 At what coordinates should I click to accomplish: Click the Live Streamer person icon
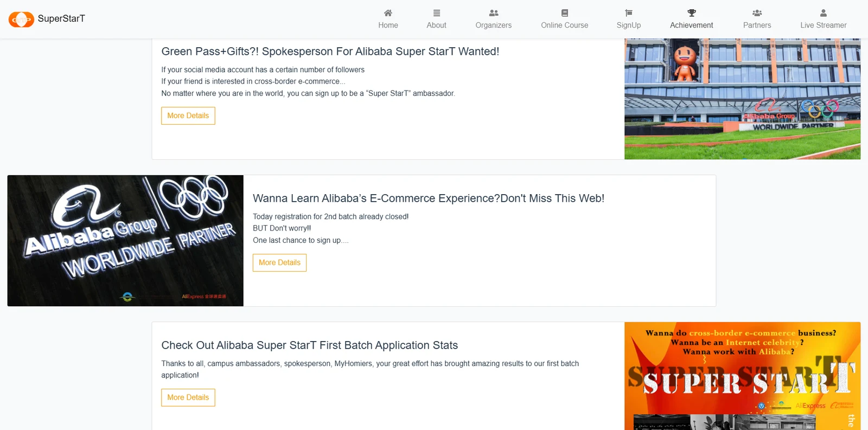(x=824, y=13)
